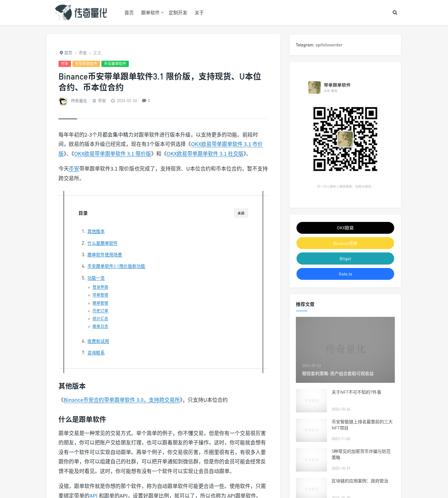Open Binance币安合约带单跟单软件 3.0 link
448x498 pixels.
(x=122, y=400)
